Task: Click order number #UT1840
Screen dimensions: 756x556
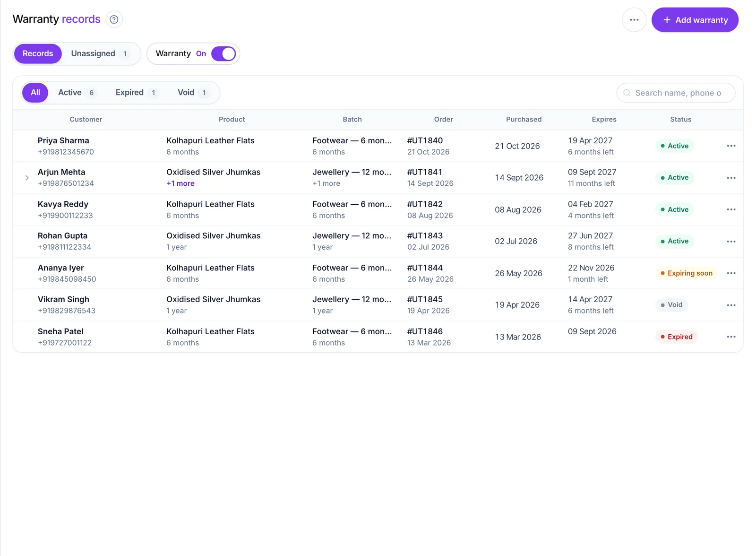Action: click(425, 140)
